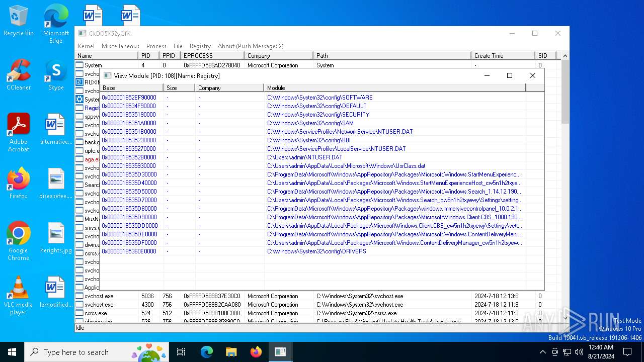
Task: Open the notification center
Action: tap(627, 352)
